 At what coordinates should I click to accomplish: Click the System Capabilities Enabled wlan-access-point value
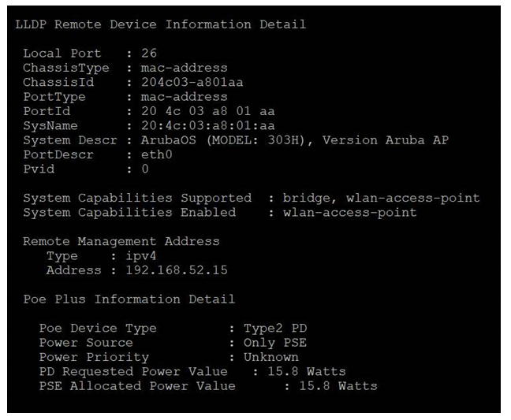pos(349,212)
